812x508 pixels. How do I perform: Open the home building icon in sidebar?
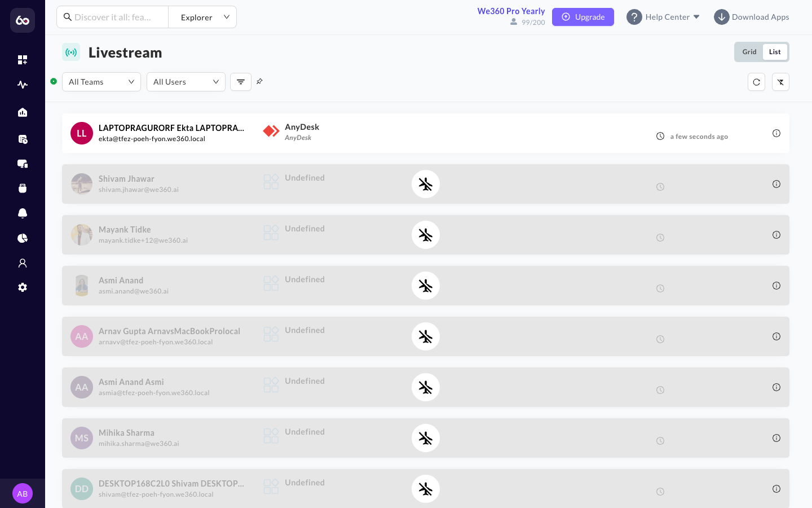click(23, 112)
